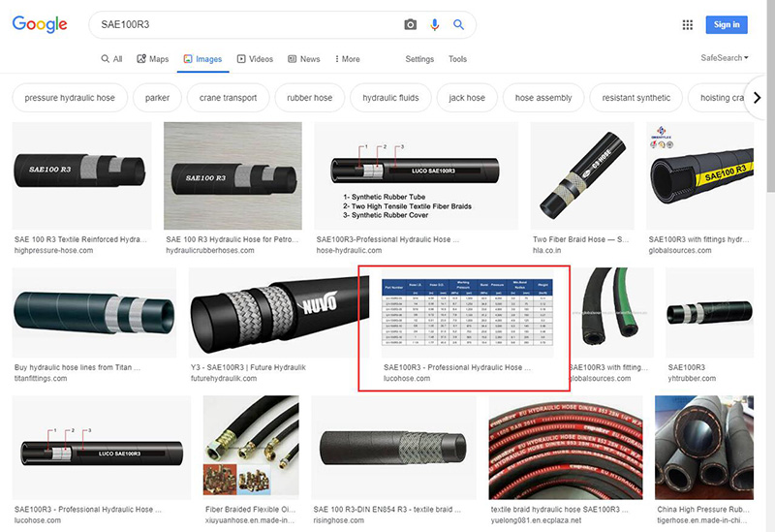Select the 'hydraulic fluids' chip
775x532 pixels.
point(390,98)
